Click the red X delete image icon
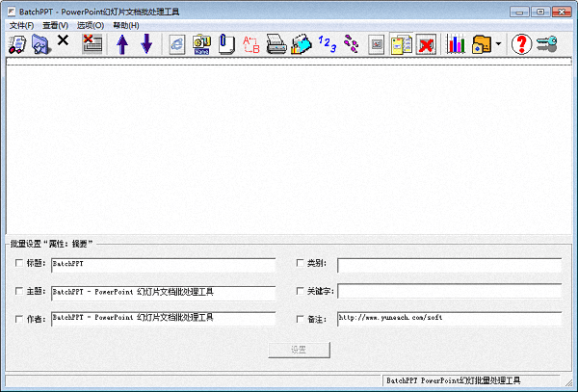578x392 pixels. (426, 44)
